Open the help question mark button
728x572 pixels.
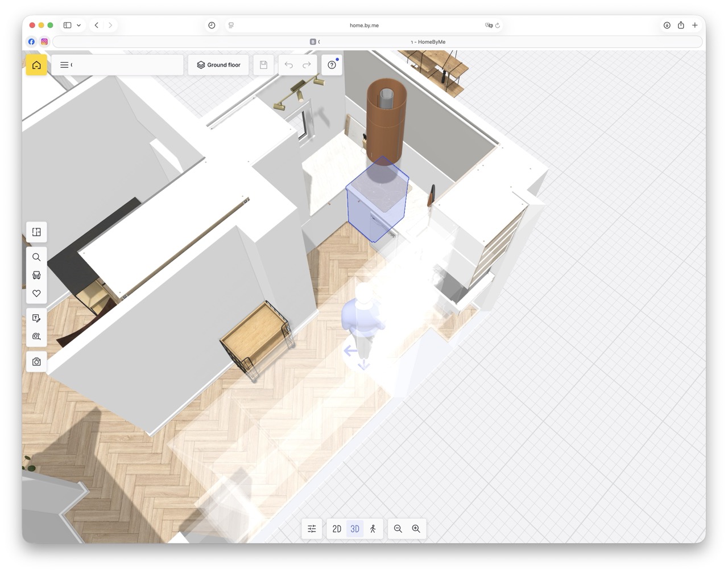click(332, 65)
